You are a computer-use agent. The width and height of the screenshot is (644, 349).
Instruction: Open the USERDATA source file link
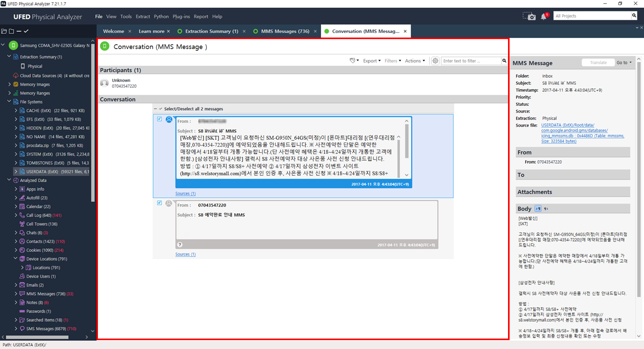tap(583, 133)
